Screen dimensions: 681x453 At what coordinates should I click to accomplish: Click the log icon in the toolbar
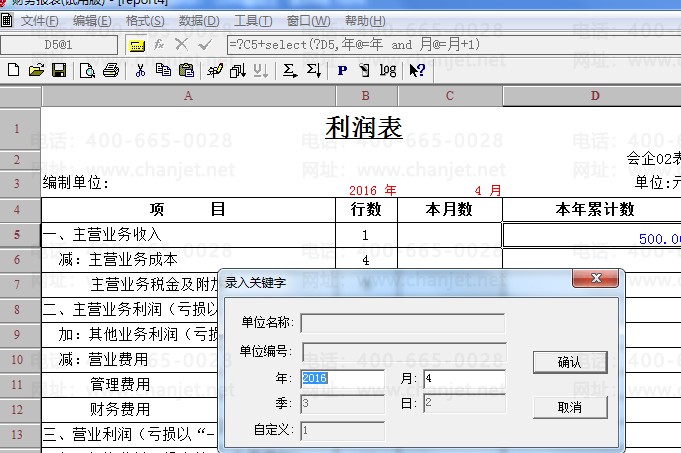(x=388, y=70)
